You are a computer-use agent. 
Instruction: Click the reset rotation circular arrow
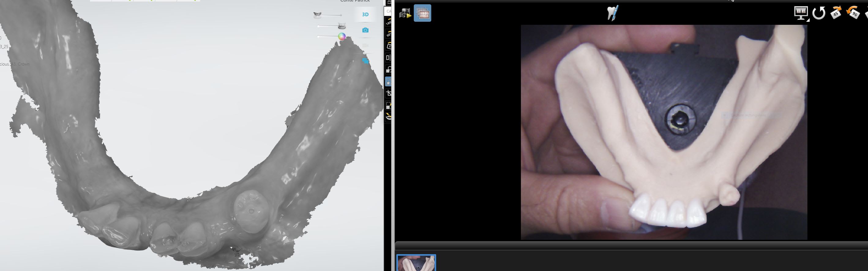click(819, 13)
